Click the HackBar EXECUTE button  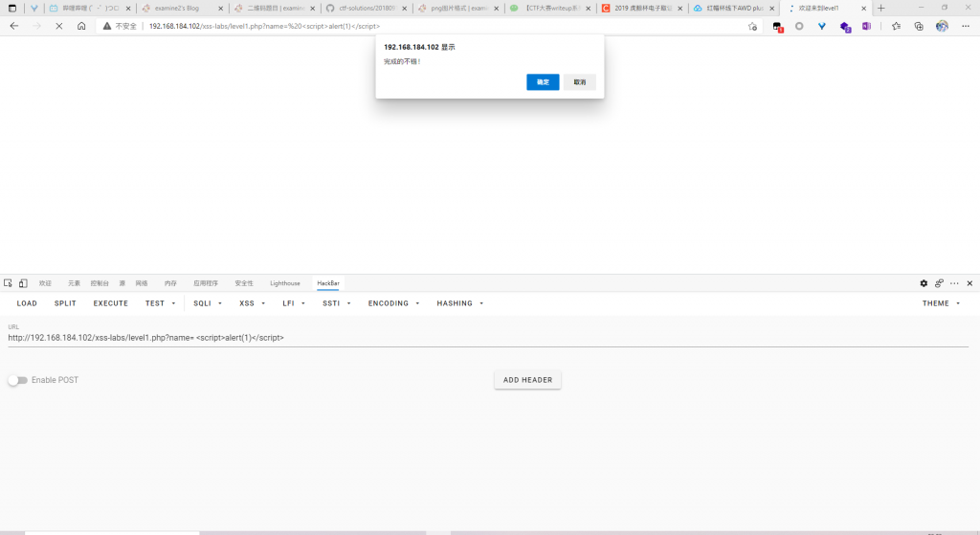(111, 303)
